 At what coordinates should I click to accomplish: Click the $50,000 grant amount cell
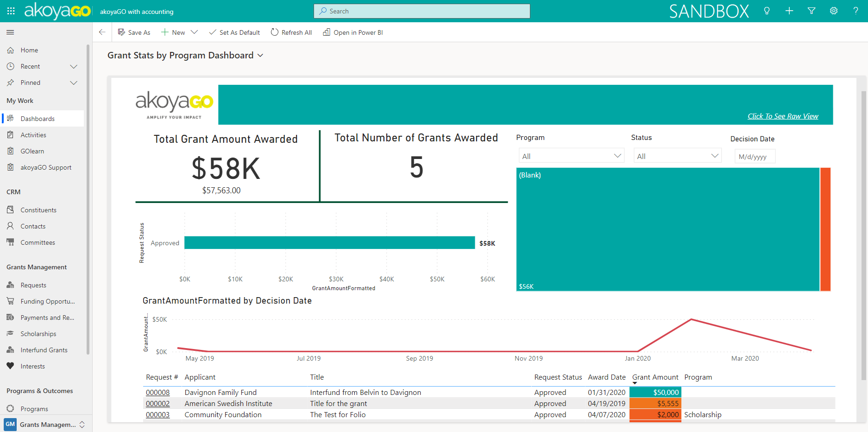point(655,392)
